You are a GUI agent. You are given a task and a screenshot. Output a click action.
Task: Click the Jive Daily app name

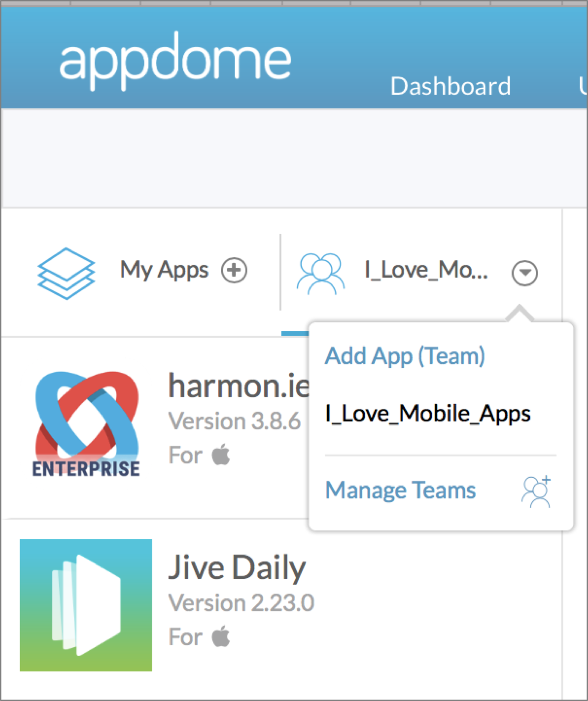point(237,568)
